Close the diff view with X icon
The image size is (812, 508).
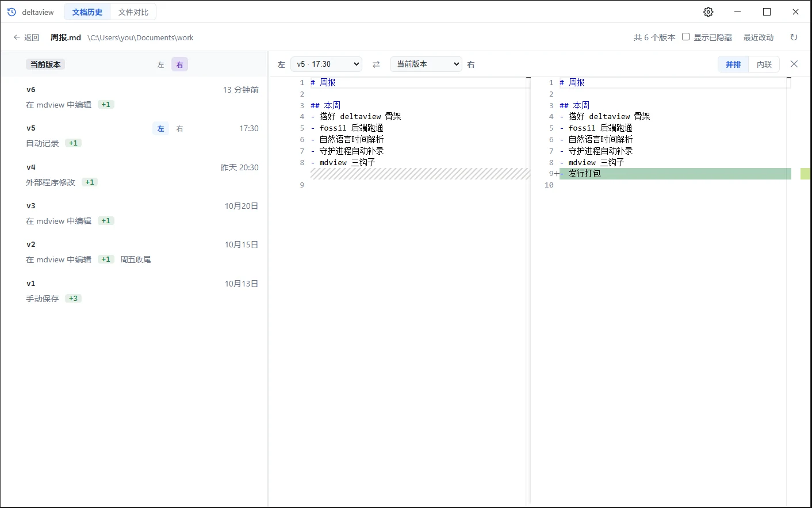[794, 64]
